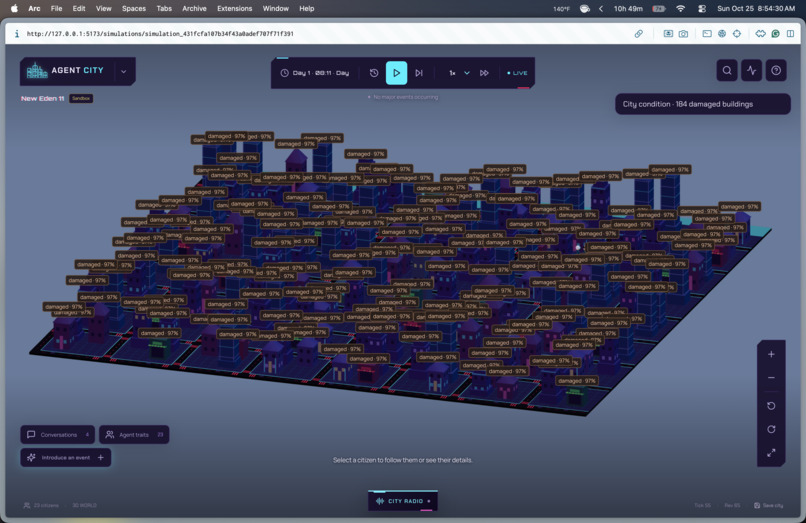
Task: Click the New Eden 11 city name
Action: point(43,98)
